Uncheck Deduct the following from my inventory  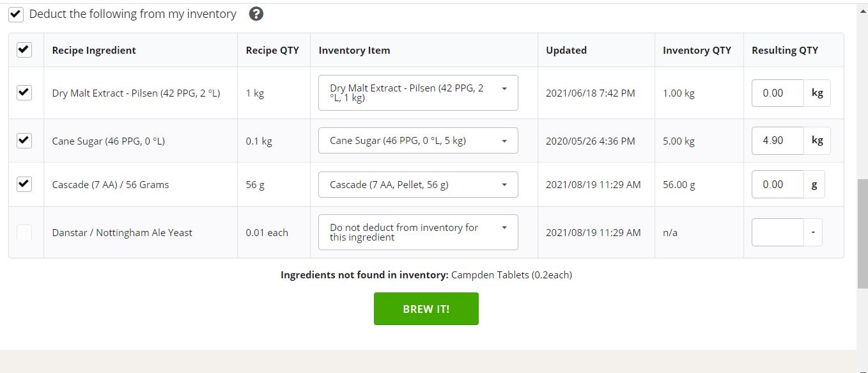point(16,14)
